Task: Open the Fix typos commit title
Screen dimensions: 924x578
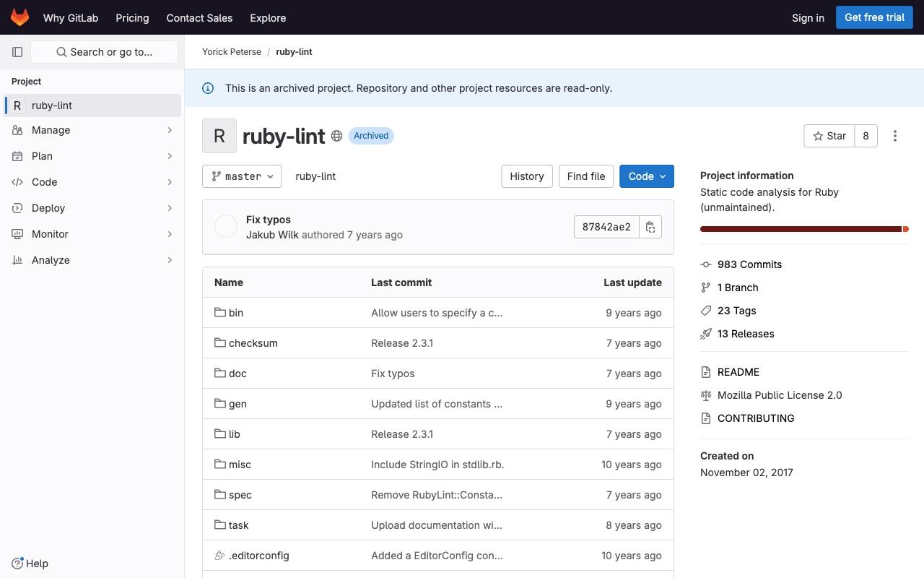Action: click(269, 220)
